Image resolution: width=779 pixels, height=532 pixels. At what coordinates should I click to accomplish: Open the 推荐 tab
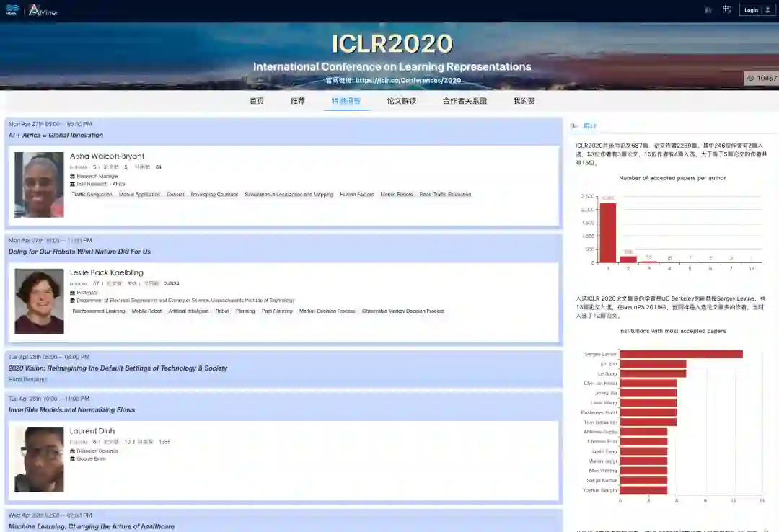tap(298, 101)
